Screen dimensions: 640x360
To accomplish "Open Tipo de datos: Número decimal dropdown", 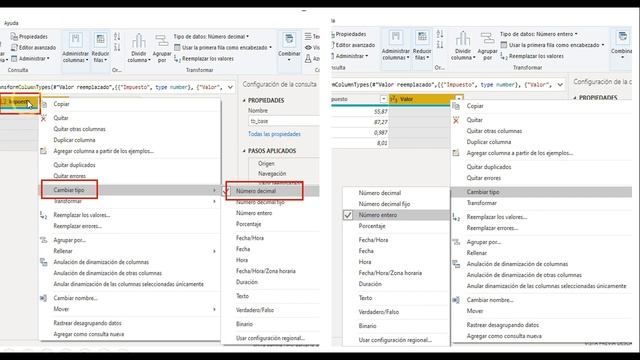I will 211,37.
